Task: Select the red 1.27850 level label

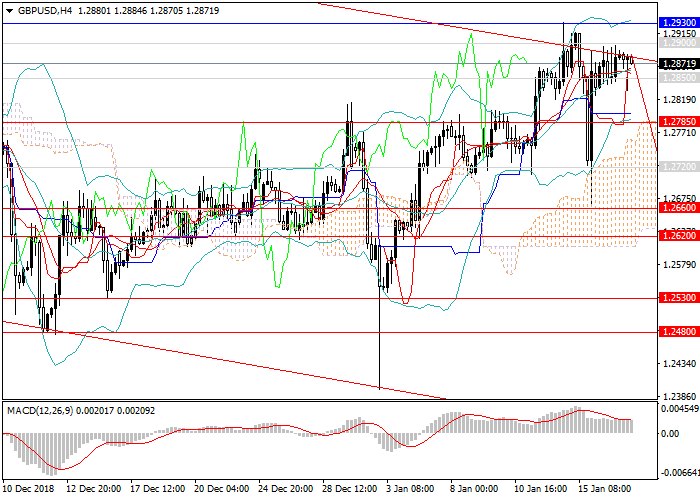Action: 678,122
